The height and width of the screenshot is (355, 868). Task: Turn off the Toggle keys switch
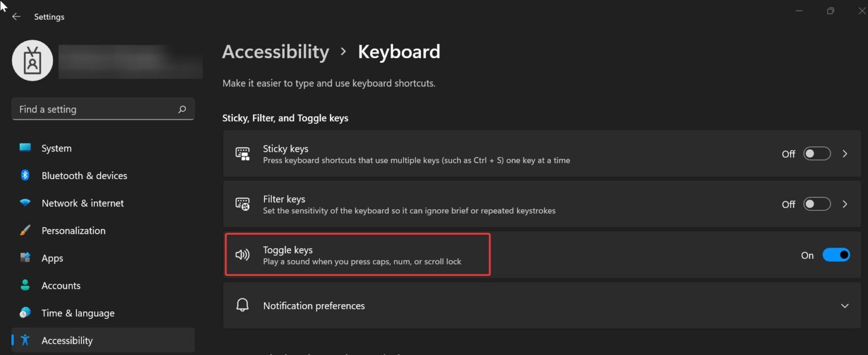(x=836, y=255)
